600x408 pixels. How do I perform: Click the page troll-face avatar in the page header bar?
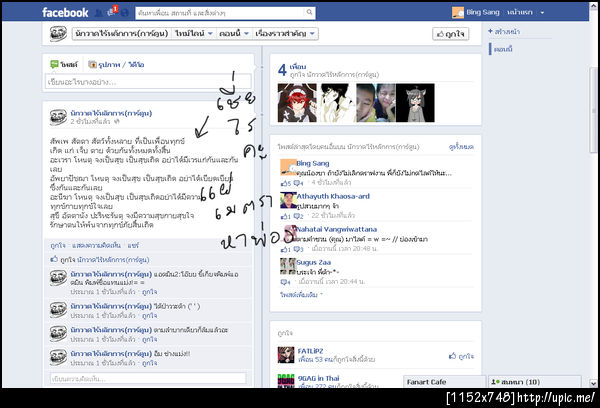point(59,34)
